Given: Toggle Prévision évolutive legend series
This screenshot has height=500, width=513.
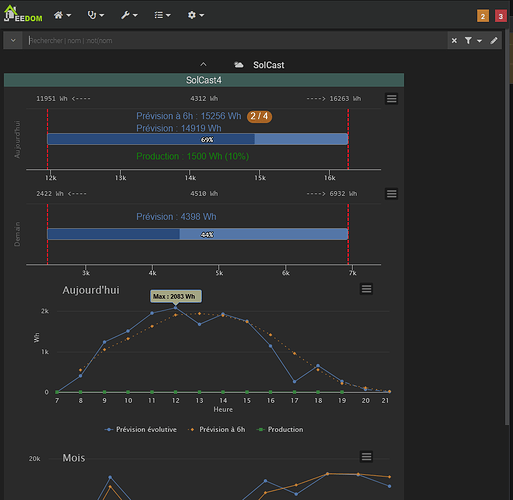Looking at the screenshot, I should pos(141,429).
